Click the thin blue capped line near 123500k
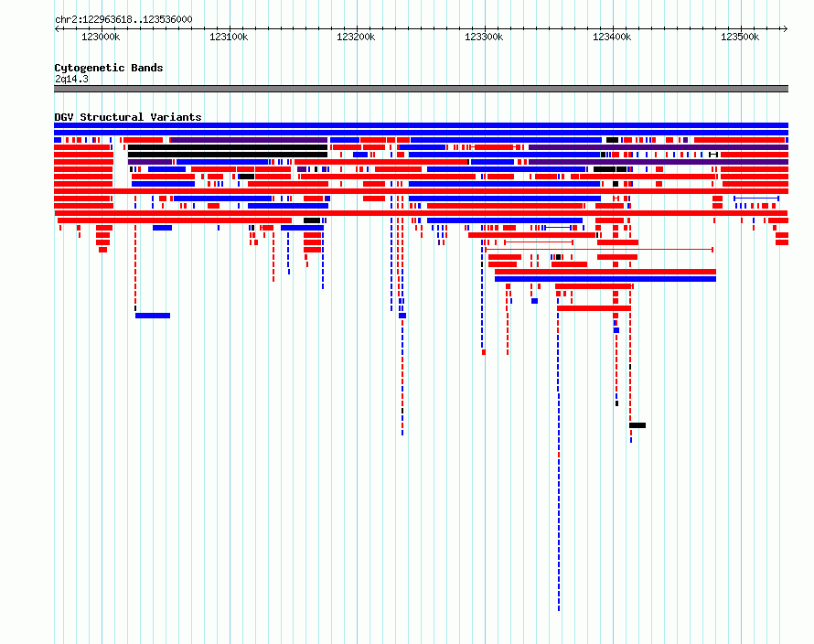814x644 pixels. [756, 199]
